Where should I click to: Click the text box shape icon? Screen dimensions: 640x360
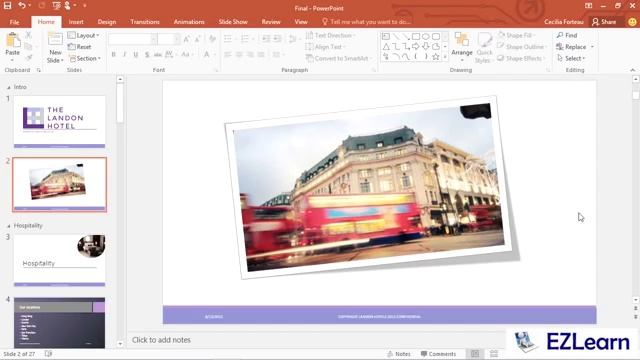point(386,37)
